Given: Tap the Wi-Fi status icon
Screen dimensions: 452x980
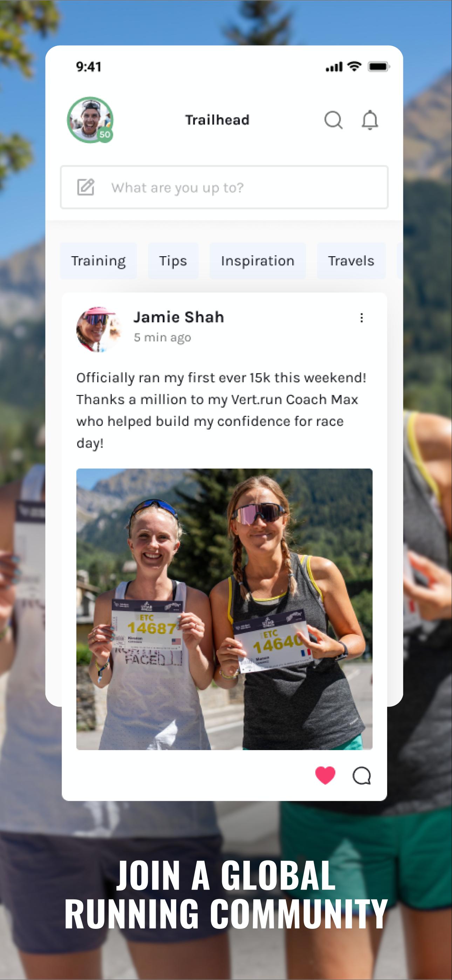Looking at the screenshot, I should 354,66.
